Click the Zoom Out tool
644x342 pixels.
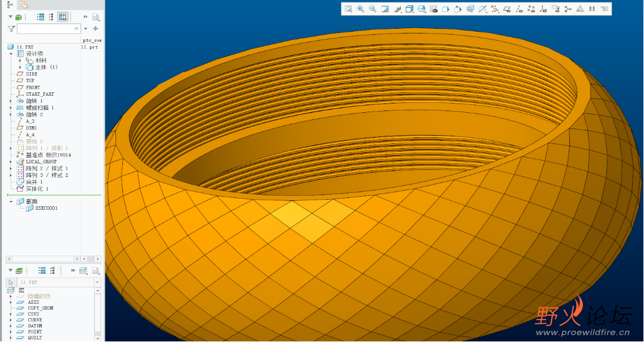372,9
